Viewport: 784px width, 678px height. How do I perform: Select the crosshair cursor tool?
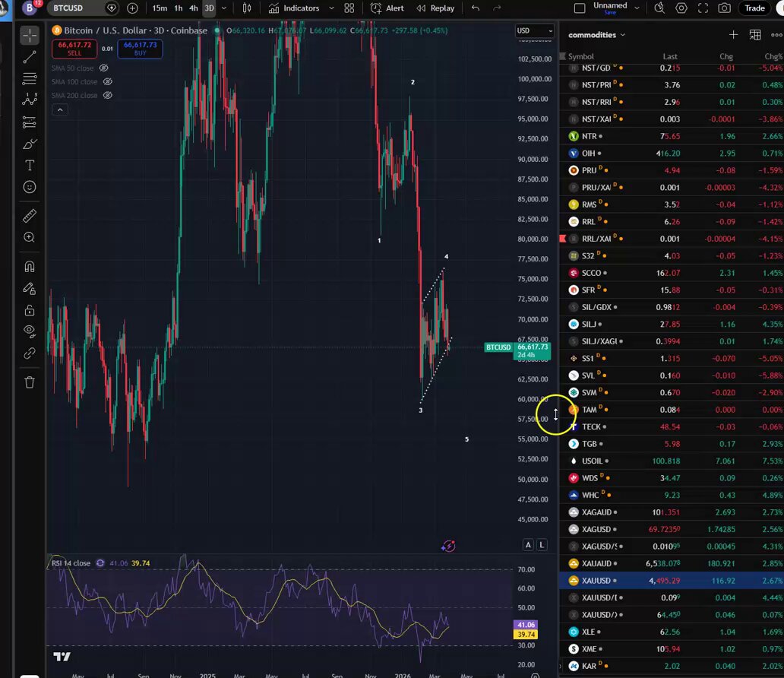30,35
